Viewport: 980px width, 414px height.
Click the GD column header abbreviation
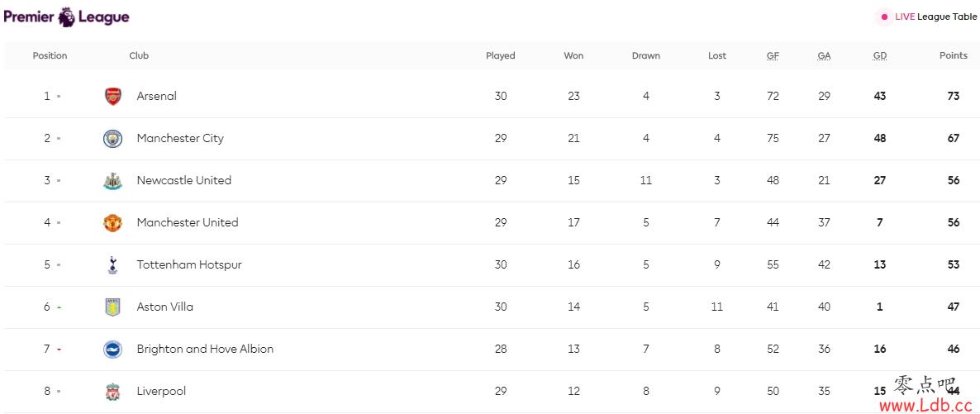click(880, 55)
